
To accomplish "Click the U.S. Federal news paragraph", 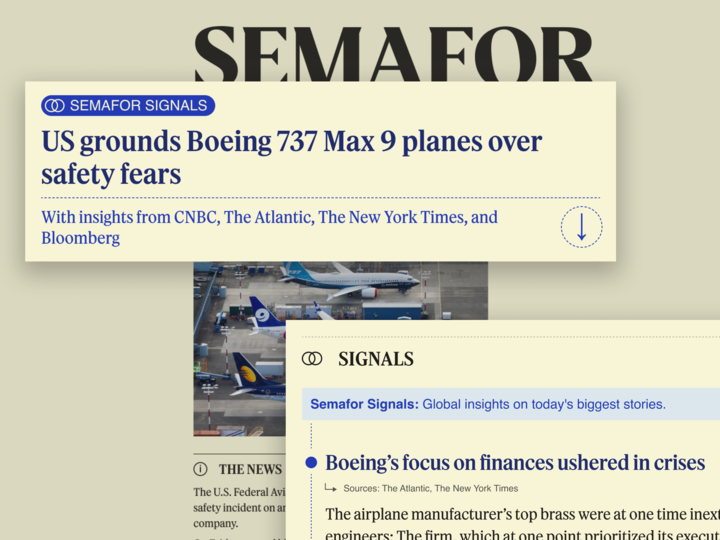I will click(x=239, y=507).
